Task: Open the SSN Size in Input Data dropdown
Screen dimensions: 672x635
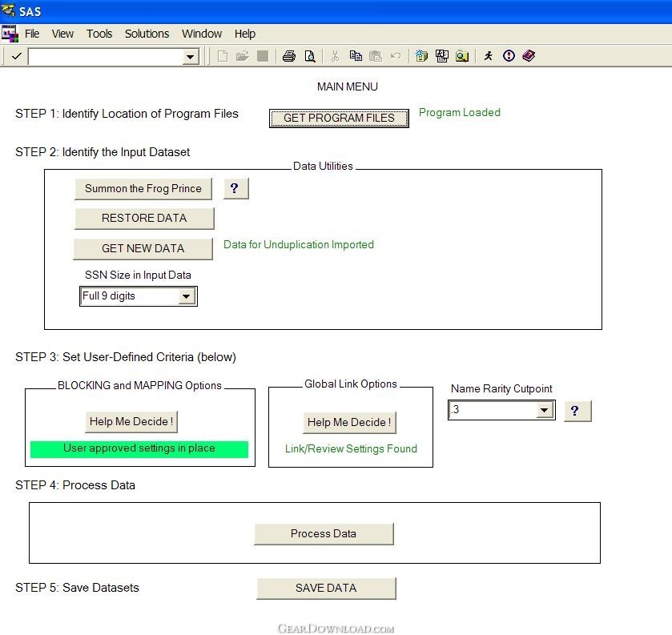Action: click(x=186, y=296)
